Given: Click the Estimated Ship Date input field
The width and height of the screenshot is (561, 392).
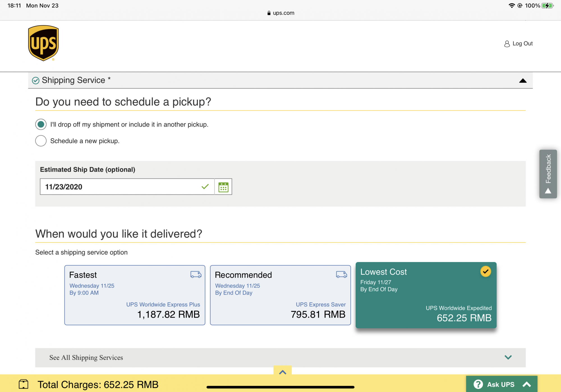Looking at the screenshot, I should (127, 187).
